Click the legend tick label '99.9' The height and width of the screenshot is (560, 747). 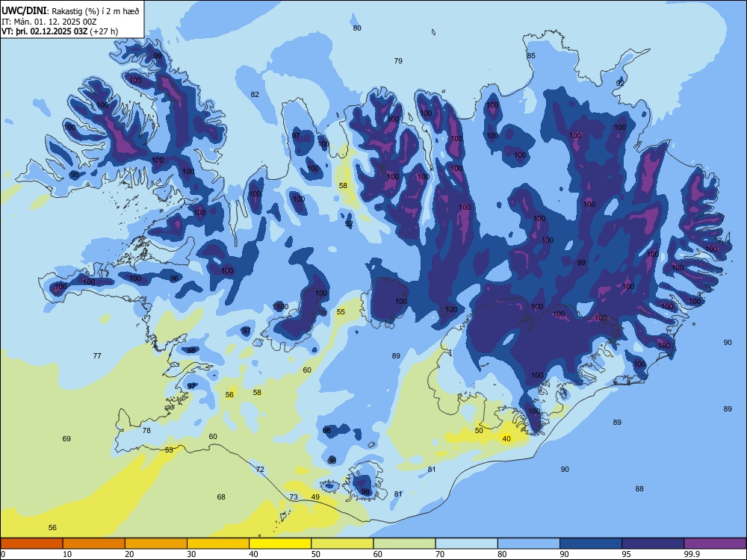pyautogui.click(x=692, y=554)
